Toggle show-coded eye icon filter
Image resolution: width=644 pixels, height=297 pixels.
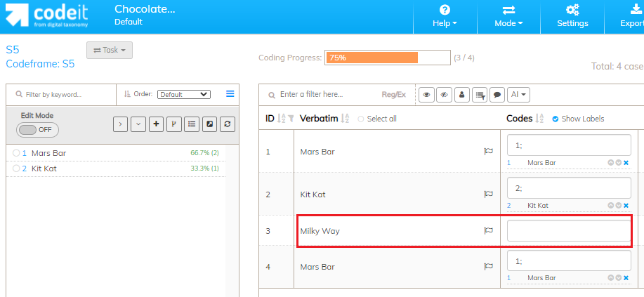click(426, 95)
